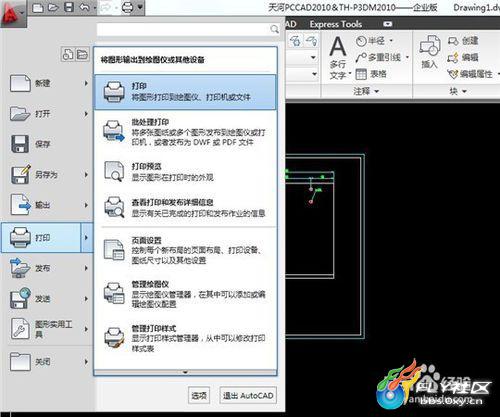Select 保存 (Save) menu item
The height and width of the screenshot is (417, 500).
tap(47, 144)
